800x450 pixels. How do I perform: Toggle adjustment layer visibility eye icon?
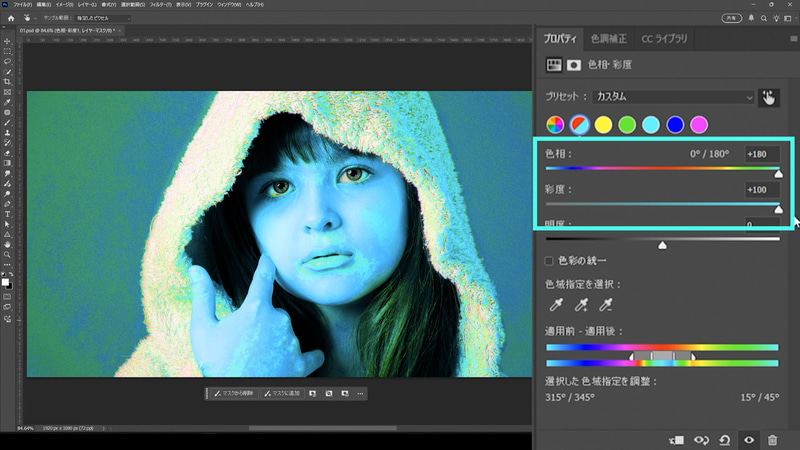tap(748, 439)
